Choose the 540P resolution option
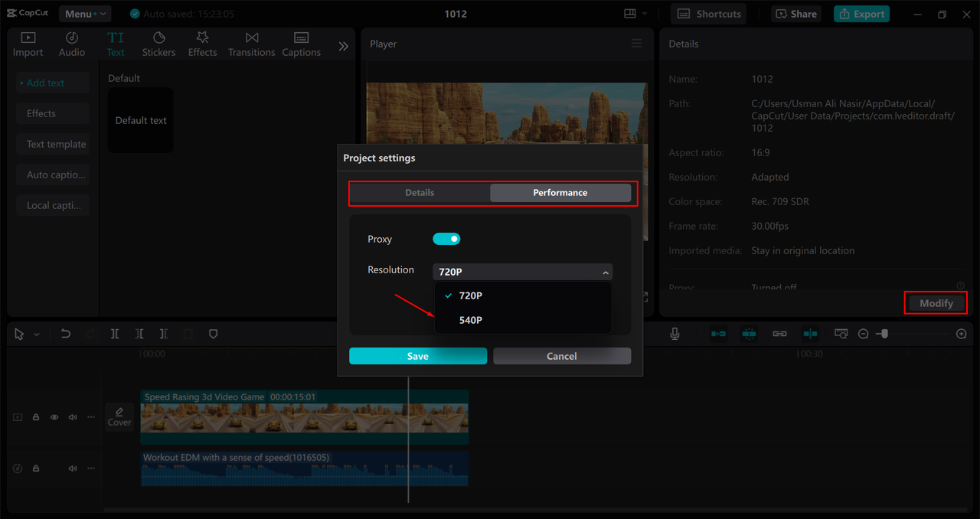The image size is (980, 519). tap(522, 320)
